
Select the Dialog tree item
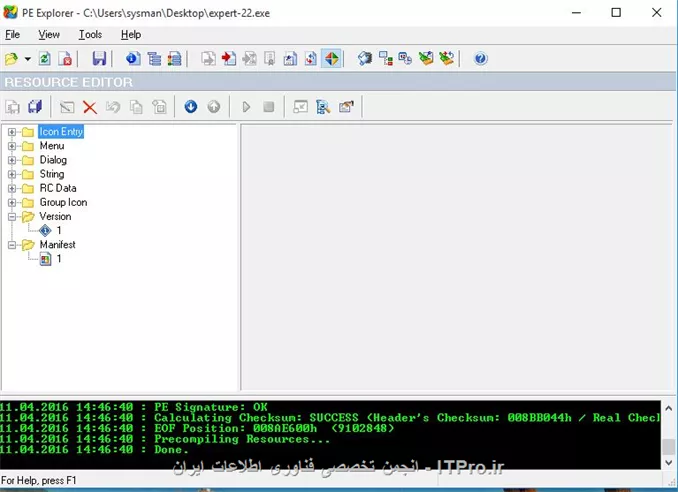[x=53, y=160]
